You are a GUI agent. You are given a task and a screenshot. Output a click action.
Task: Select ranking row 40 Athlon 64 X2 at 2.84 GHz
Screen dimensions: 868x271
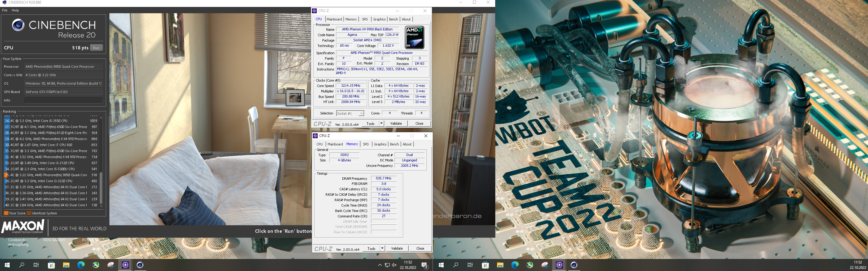pyautogui.click(x=51, y=205)
